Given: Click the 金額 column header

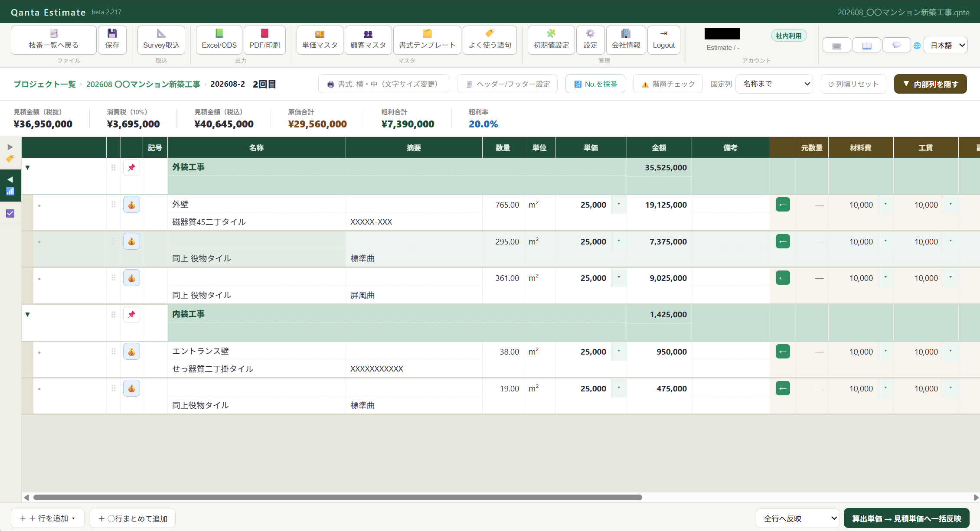Looking at the screenshot, I should pos(659,148).
